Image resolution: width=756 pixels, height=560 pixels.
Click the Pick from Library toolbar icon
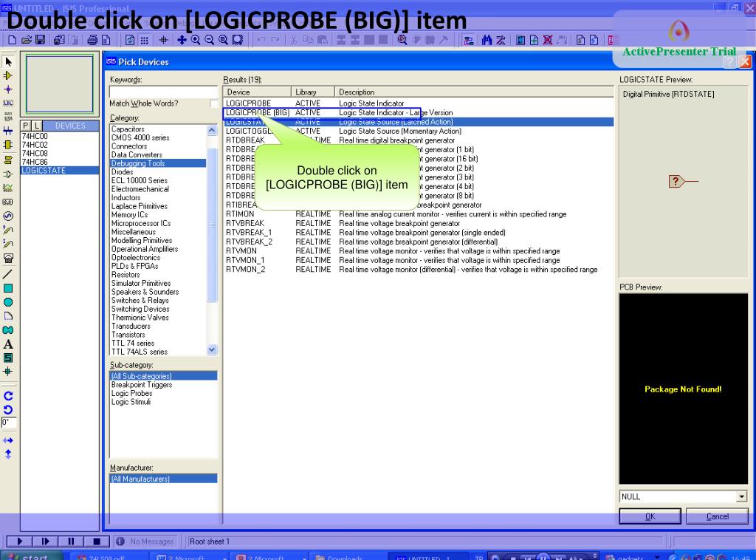[x=402, y=40]
